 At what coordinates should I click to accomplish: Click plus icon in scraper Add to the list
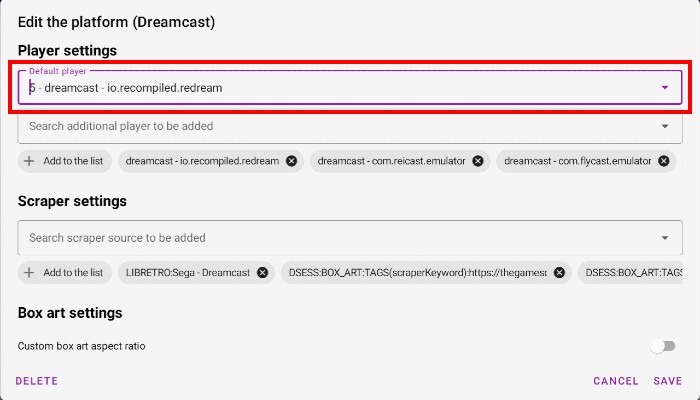(29, 272)
